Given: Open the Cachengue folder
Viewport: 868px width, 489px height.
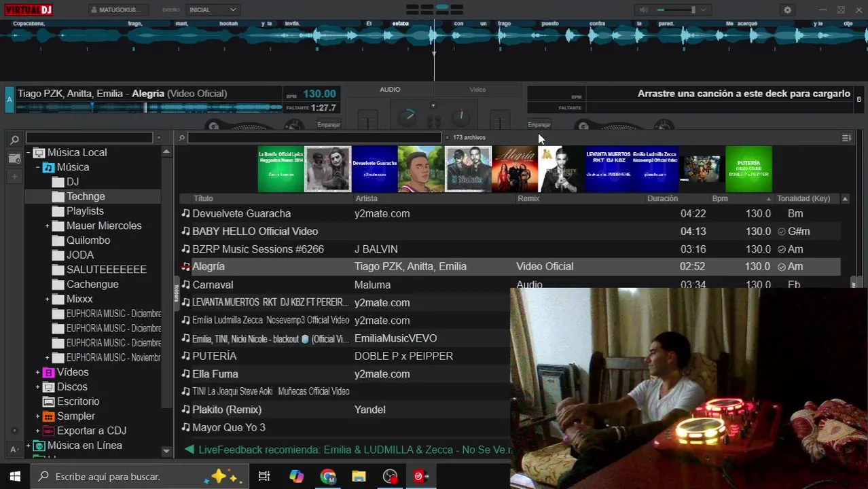Looking at the screenshot, I should [x=92, y=284].
